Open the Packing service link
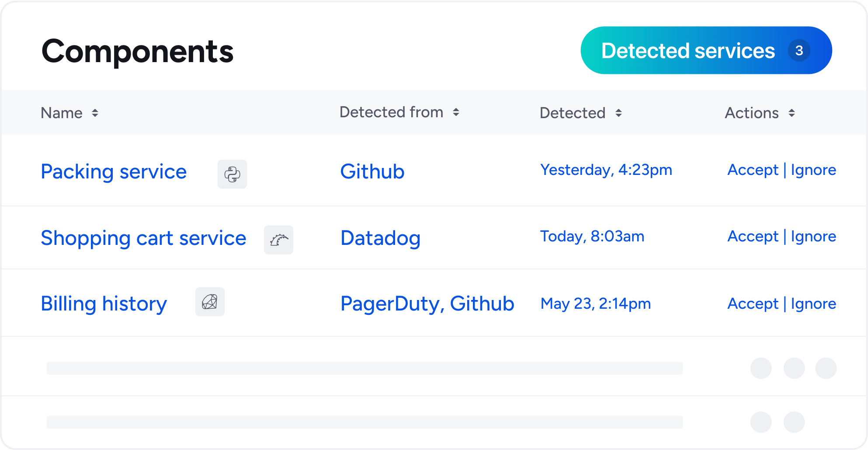 (114, 172)
